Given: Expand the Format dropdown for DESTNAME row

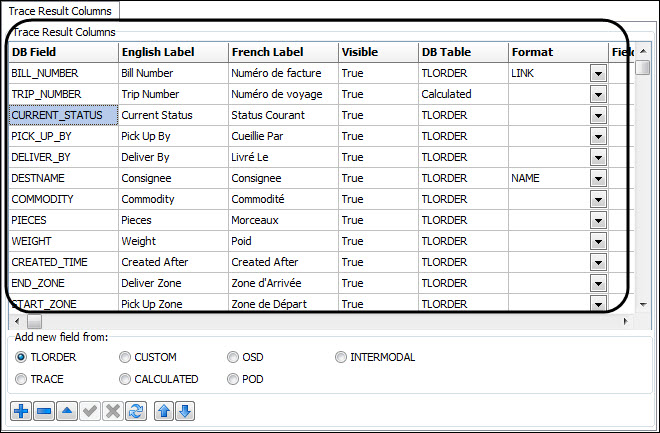Looking at the screenshot, I should click(x=598, y=178).
